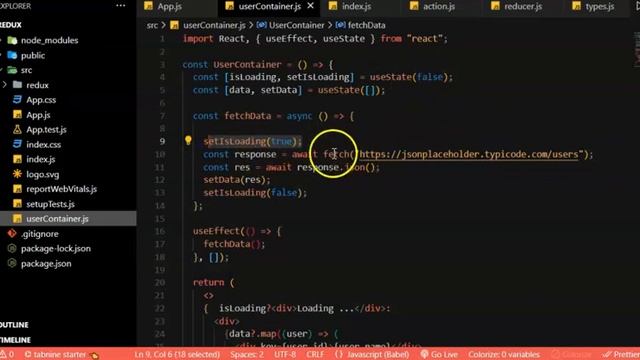Click the return keyword on line 20
The width and height of the screenshot is (640, 360).
coord(209,282)
